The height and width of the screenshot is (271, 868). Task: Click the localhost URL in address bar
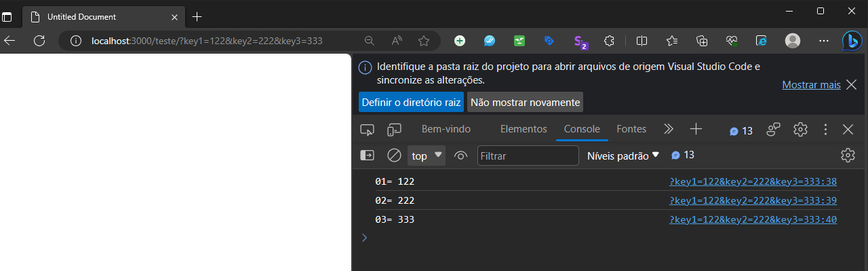(207, 41)
